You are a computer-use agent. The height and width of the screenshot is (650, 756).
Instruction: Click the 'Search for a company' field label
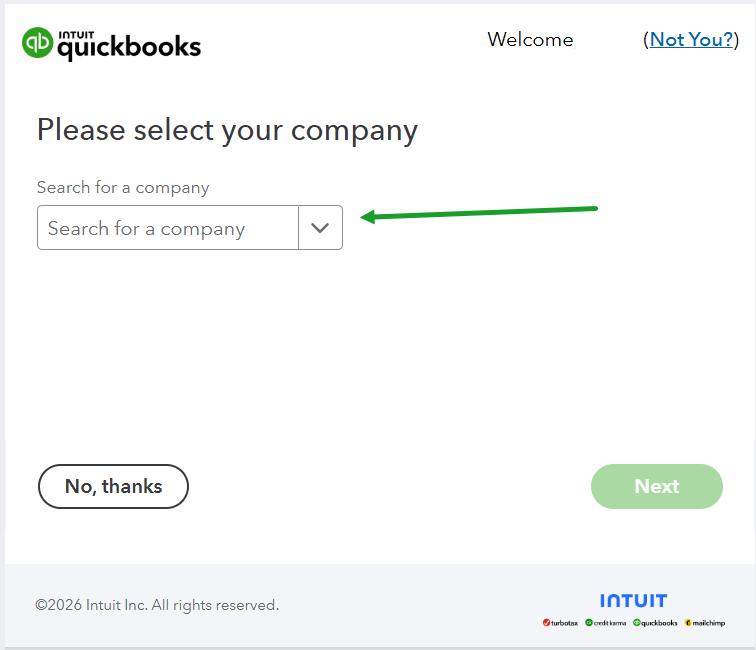[x=123, y=187]
